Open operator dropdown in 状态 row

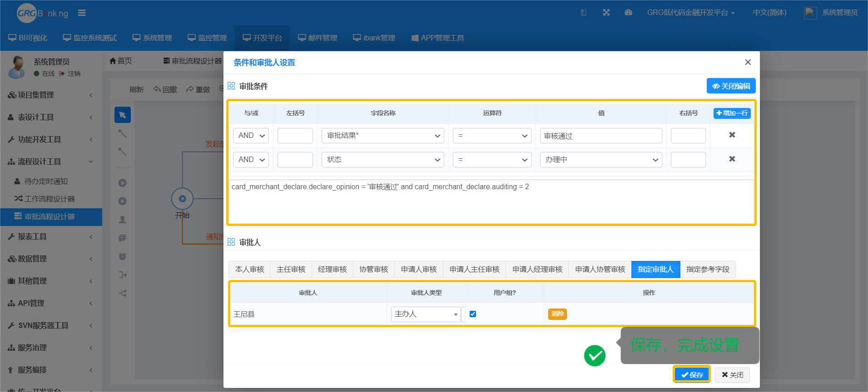click(x=492, y=160)
